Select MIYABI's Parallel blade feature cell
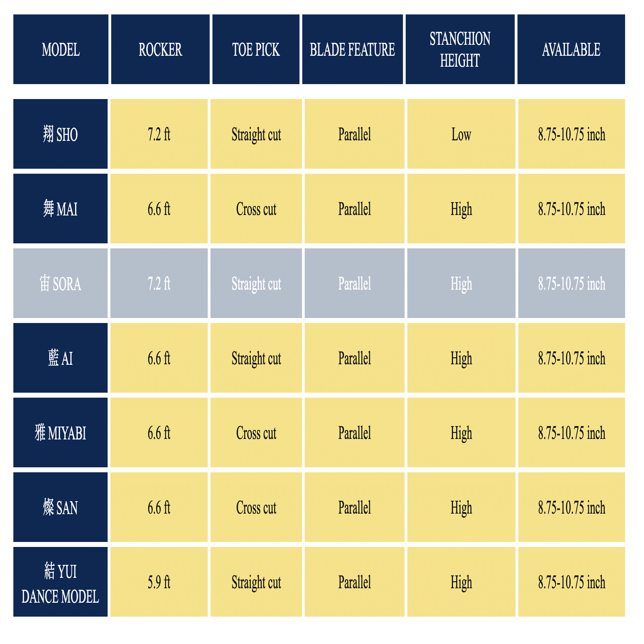 tap(354, 433)
